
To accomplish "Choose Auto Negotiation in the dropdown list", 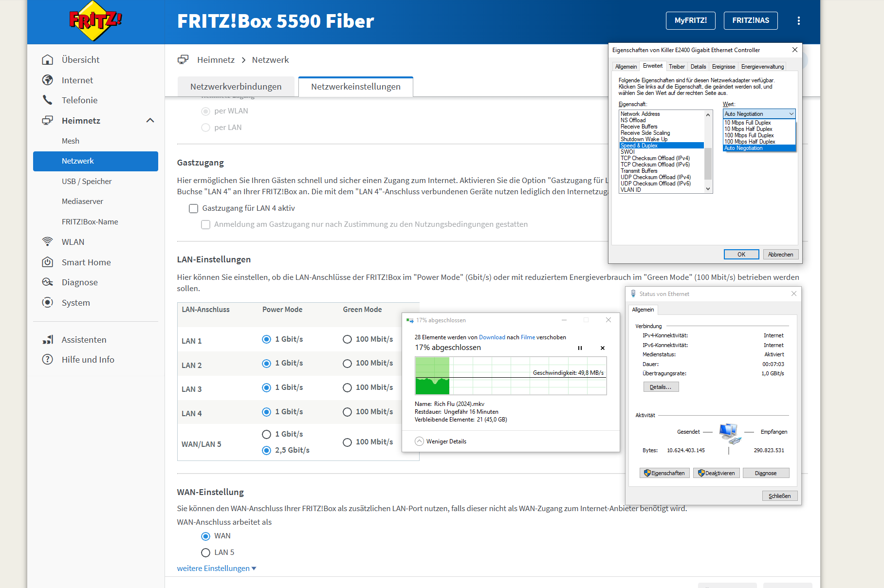I will click(x=759, y=148).
